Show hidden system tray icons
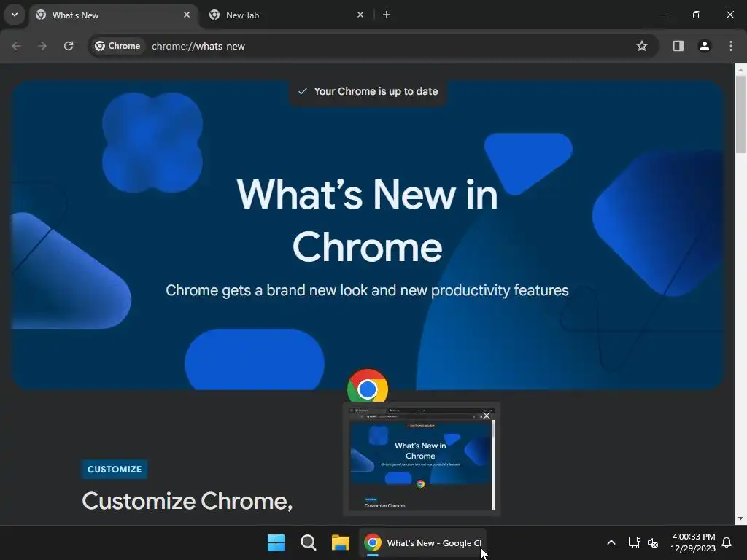 (x=611, y=542)
